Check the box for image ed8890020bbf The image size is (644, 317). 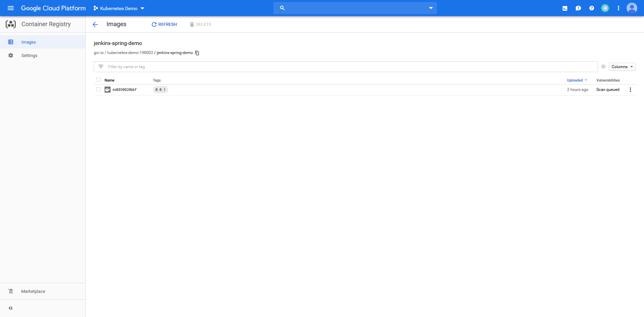pos(99,90)
